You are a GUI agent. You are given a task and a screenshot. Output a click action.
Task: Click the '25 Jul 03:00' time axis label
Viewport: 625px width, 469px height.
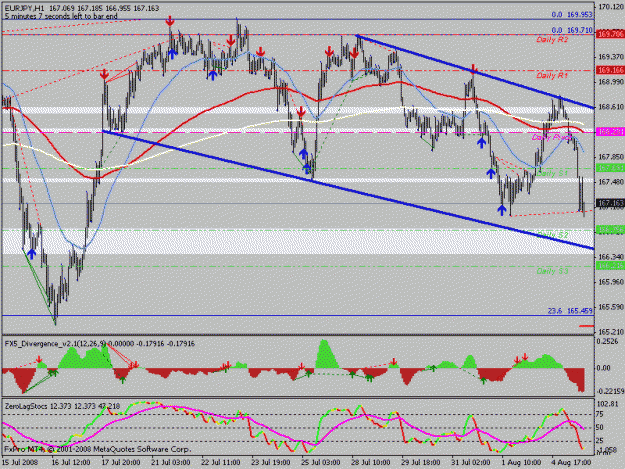[321, 463]
